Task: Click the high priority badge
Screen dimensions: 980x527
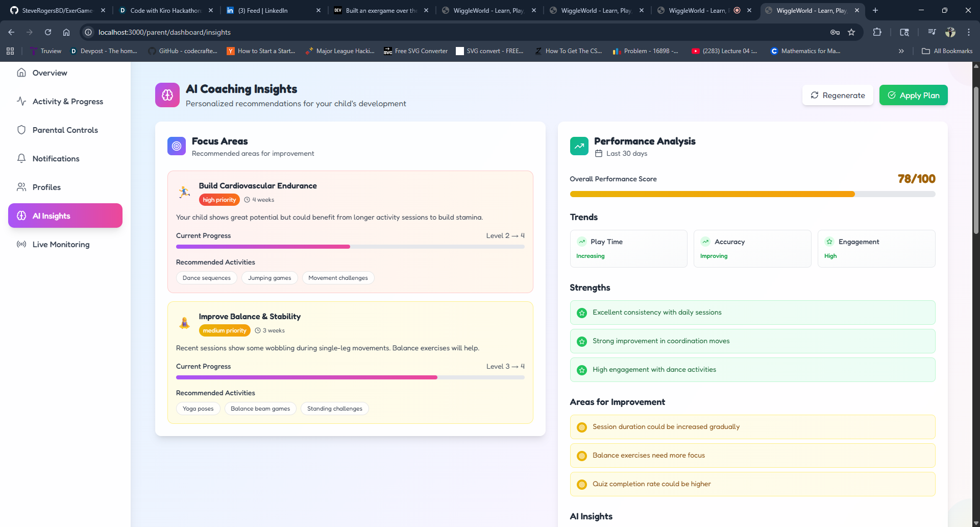Action: pos(219,200)
